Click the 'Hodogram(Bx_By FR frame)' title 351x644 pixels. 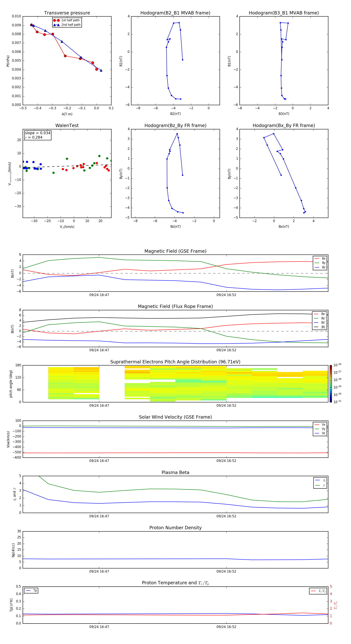[x=284, y=125]
